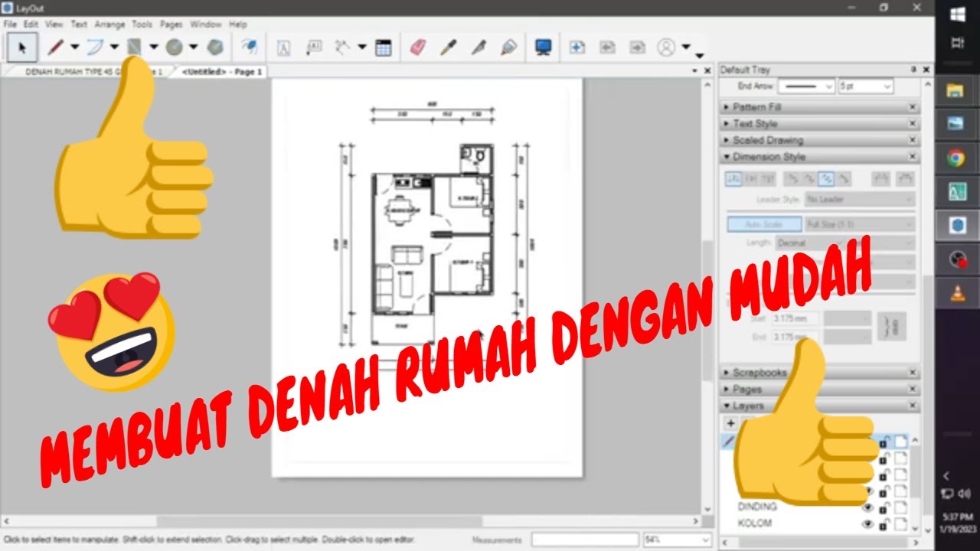Viewport: 980px width, 551px height.
Task: Toggle the lock on KOLOM layer
Action: click(884, 524)
